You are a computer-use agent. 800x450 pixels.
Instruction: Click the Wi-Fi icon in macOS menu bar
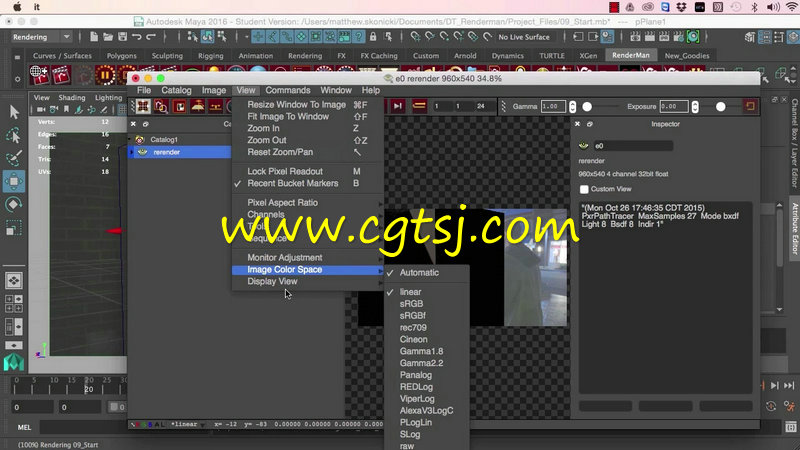tap(792, 7)
